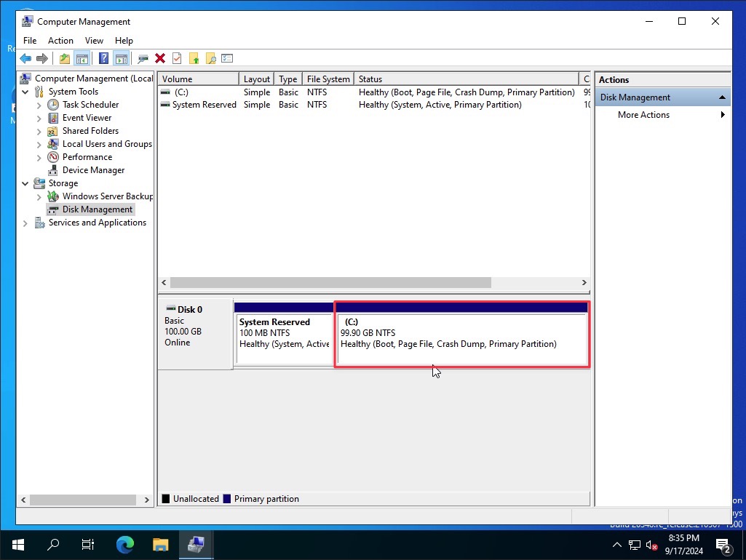The width and height of the screenshot is (746, 560).
Task: Sort by the Status column header
Action: pos(467,79)
